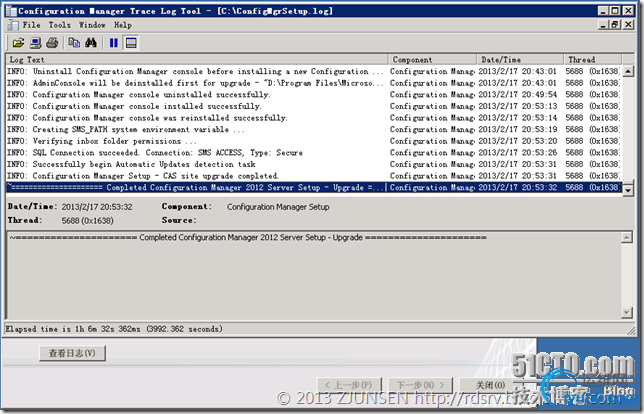644x414 pixels.
Task: Click the 关闭(O) close button
Action: 490,385
